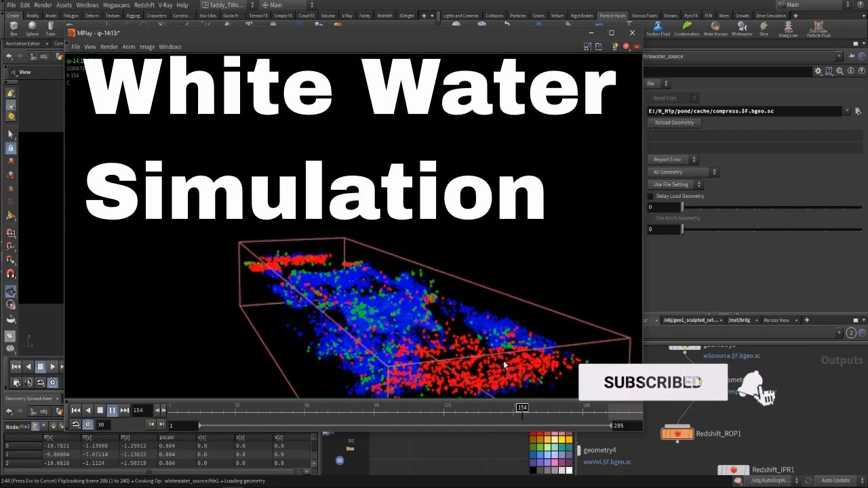Viewport: 868px width, 488px height.
Task: Play MPlay sequence in reverse
Action: coord(88,410)
